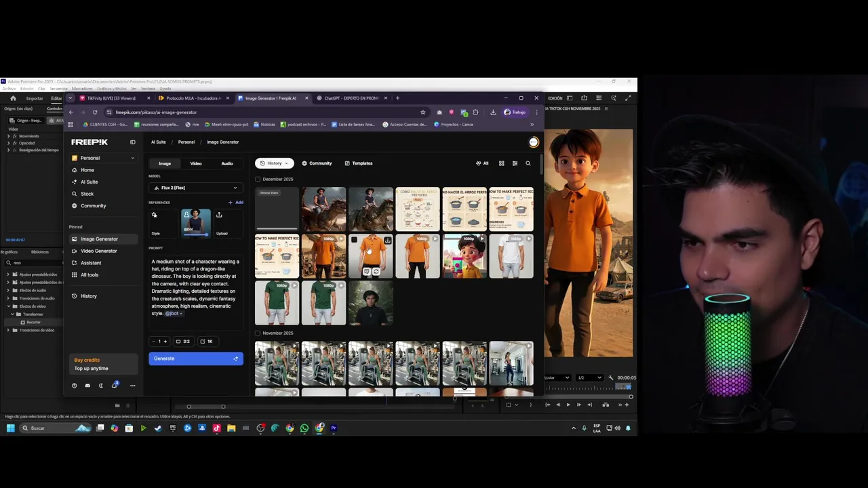This screenshot has width=868, height=488.
Task: Toggle dark mode moon icon
Action: pos(101,386)
